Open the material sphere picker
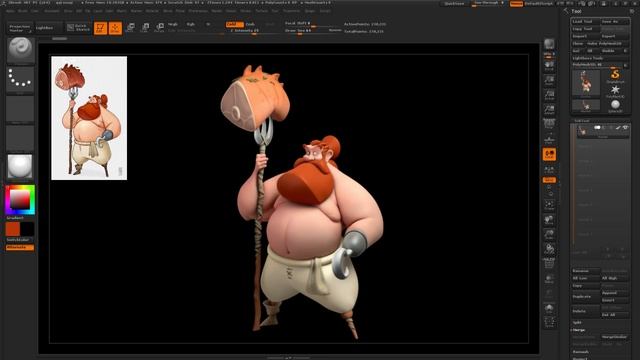The height and width of the screenshot is (360, 640). point(20,167)
